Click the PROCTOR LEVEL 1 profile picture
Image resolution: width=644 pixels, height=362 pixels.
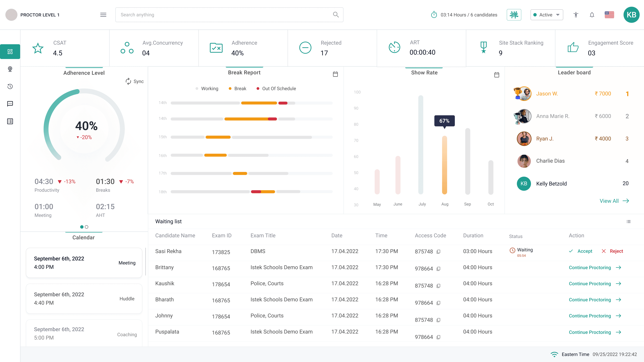11,15
